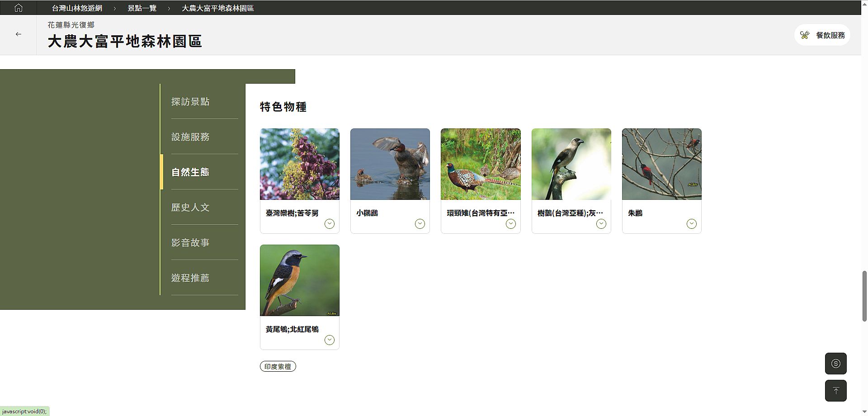Click the dollar sign floating icon
This screenshot has height=416, width=868.
[835, 364]
